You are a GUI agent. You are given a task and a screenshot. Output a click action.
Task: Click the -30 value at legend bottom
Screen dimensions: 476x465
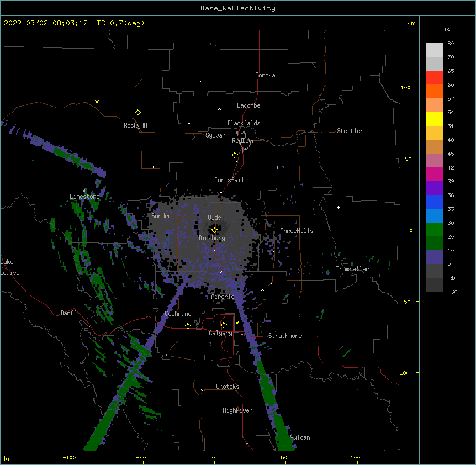[452, 292]
